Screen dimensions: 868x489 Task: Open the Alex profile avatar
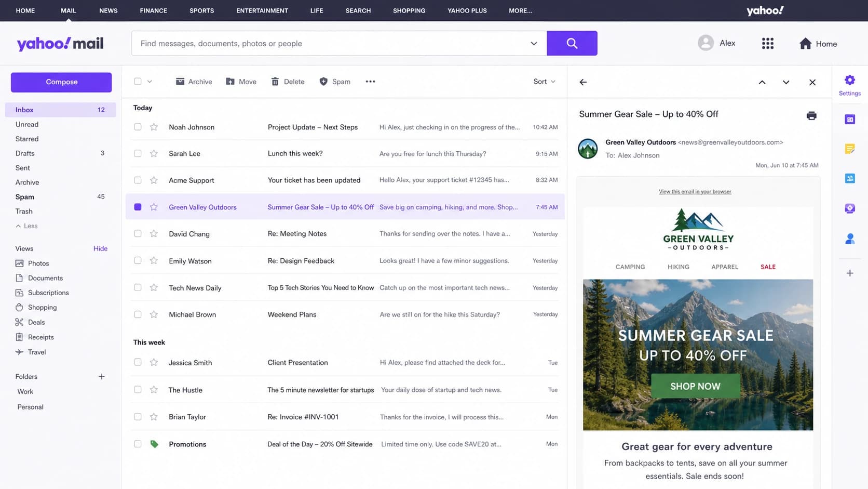[706, 43]
